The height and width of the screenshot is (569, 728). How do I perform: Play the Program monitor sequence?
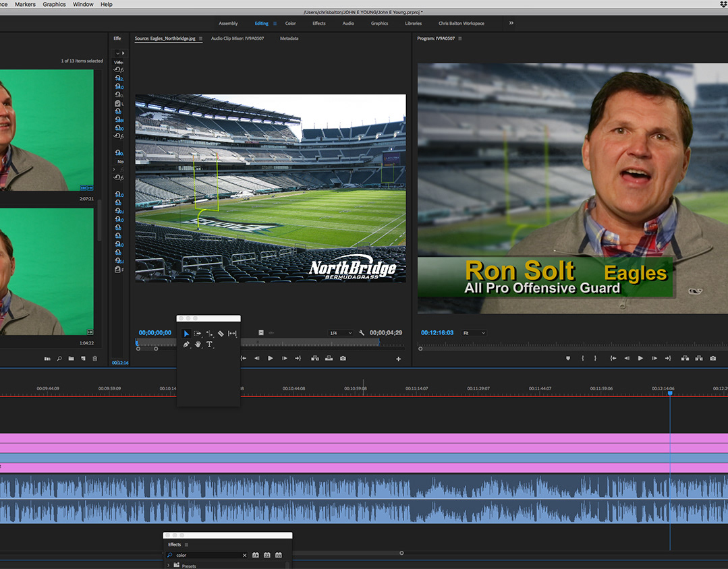640,358
